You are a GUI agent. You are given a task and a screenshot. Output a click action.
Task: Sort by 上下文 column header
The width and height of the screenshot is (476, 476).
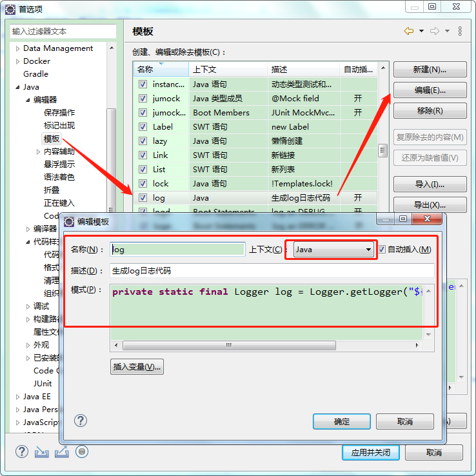pyautogui.click(x=228, y=69)
